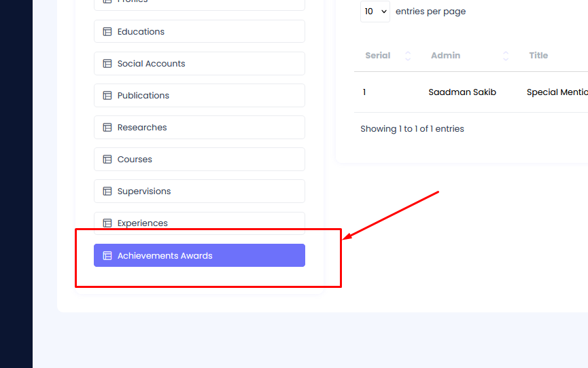The width and height of the screenshot is (588, 368).
Task: Click the icon next to Supervisions
Action: click(x=107, y=191)
